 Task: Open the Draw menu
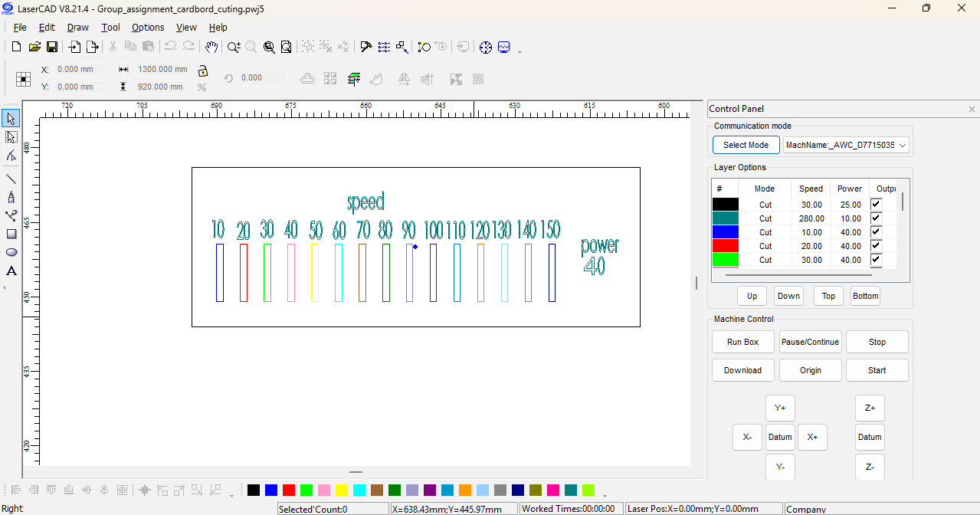tap(78, 27)
